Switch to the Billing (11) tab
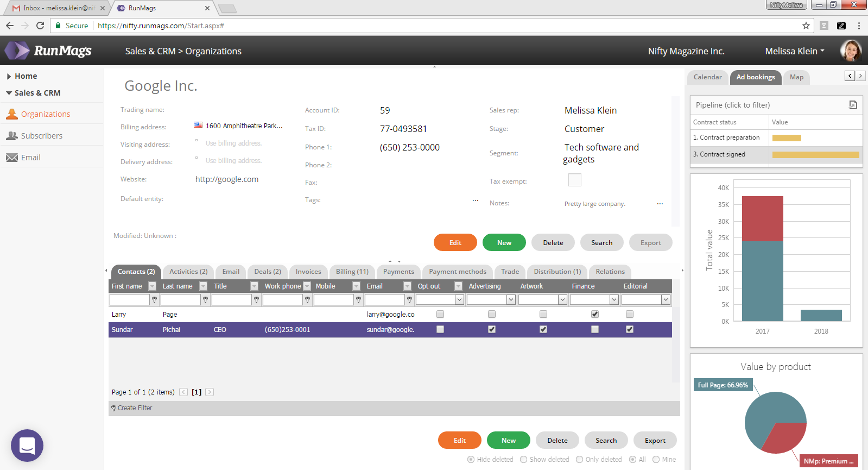 pyautogui.click(x=352, y=272)
